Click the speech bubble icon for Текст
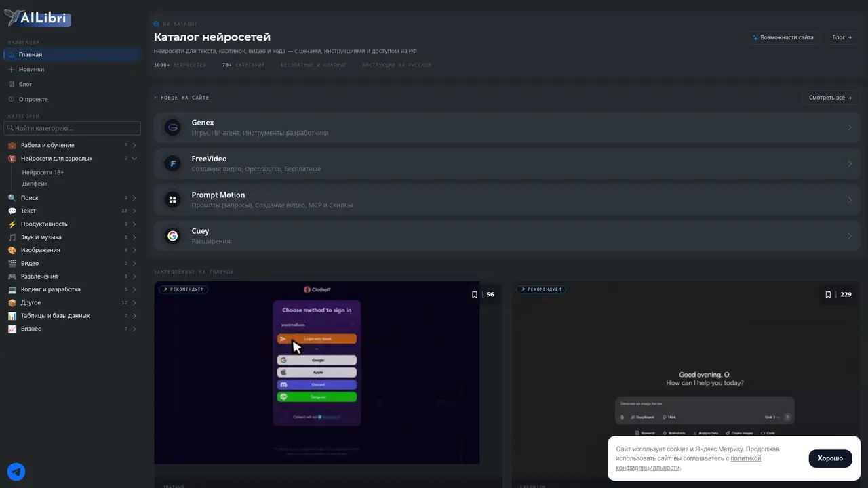This screenshot has height=488, width=868. (12, 211)
